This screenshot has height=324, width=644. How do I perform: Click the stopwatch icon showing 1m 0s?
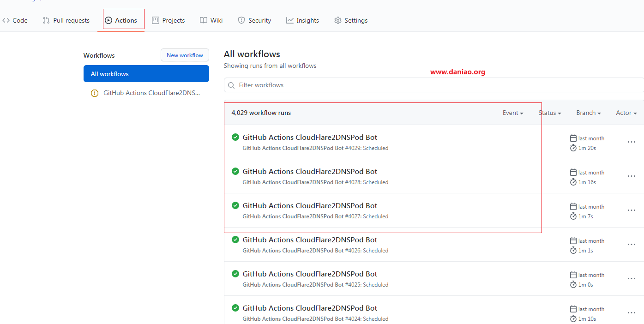pos(573,284)
